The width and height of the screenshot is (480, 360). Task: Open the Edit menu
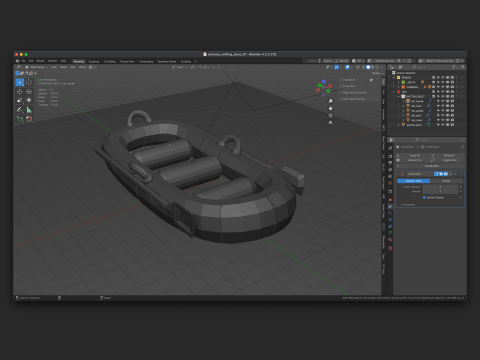pyautogui.click(x=31, y=61)
